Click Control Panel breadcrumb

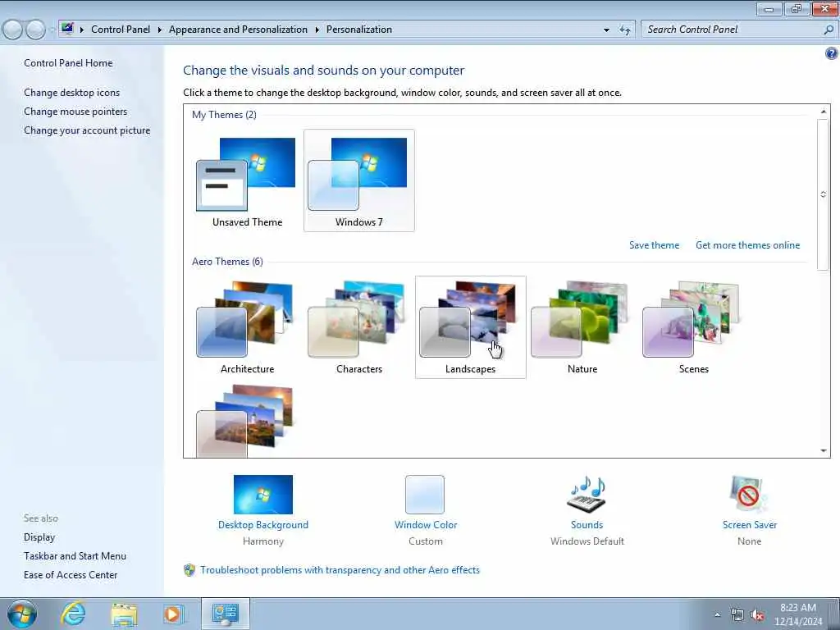coord(121,30)
